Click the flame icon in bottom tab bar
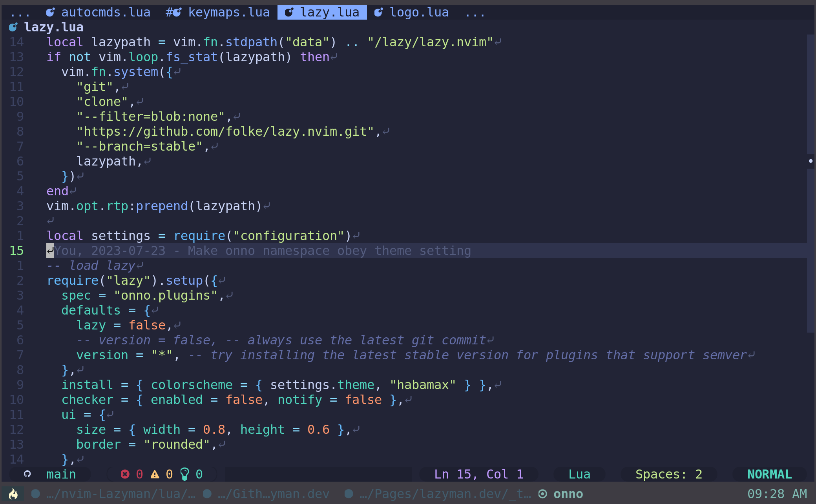This screenshot has height=504, width=816. [x=13, y=494]
